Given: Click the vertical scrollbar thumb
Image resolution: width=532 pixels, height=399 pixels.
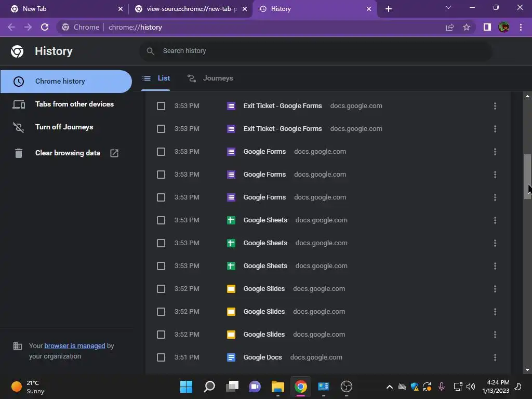Looking at the screenshot, I should (527, 177).
